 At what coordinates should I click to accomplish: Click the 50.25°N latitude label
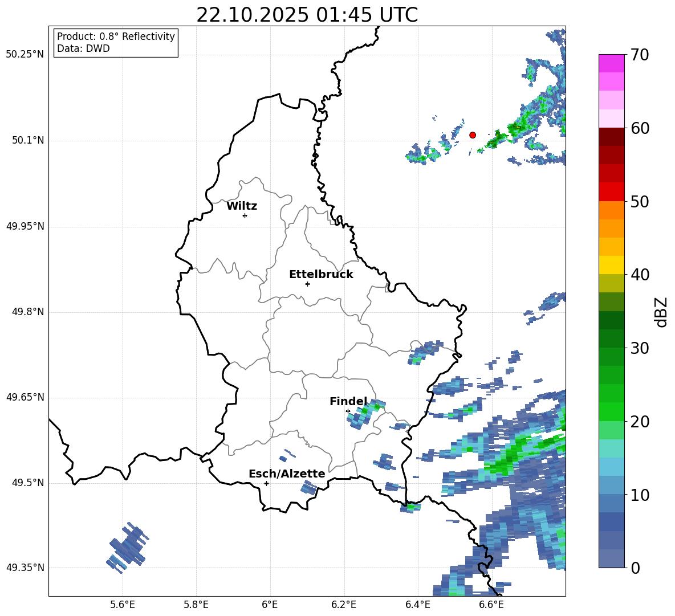(25, 55)
